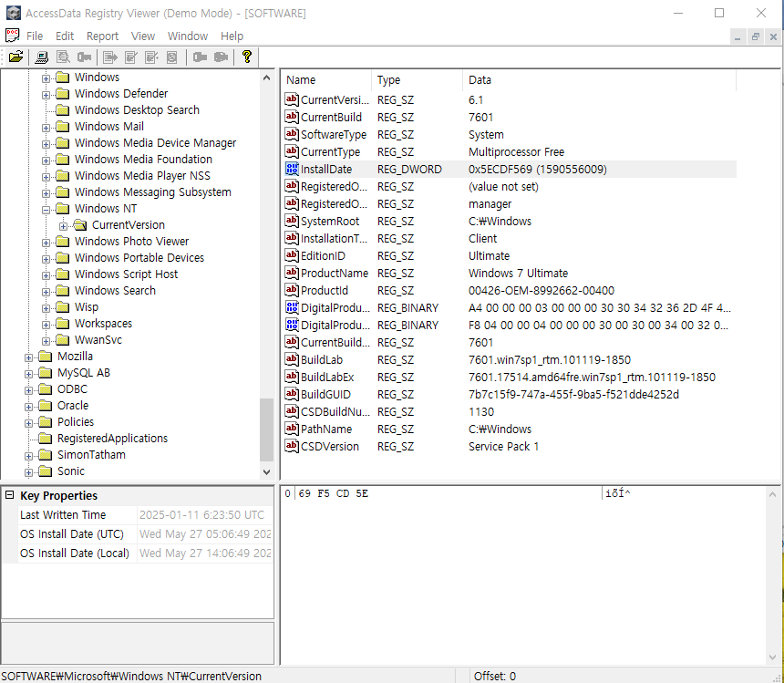Sort values by the Data column header

pyautogui.click(x=600, y=80)
